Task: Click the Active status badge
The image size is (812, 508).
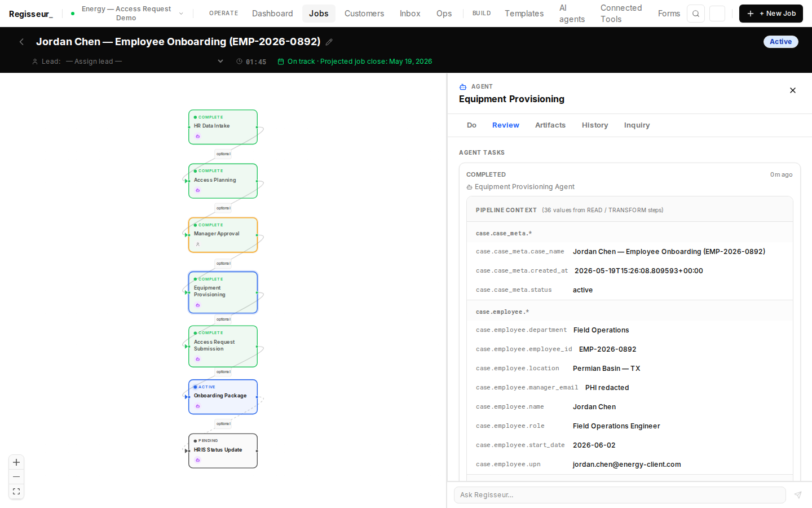Action: point(780,42)
